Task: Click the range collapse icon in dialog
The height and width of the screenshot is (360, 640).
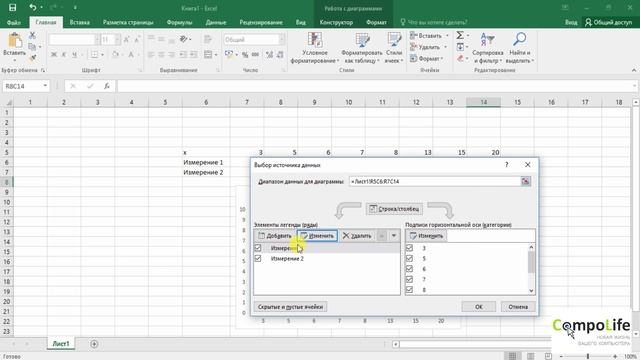Action: pyautogui.click(x=526, y=181)
